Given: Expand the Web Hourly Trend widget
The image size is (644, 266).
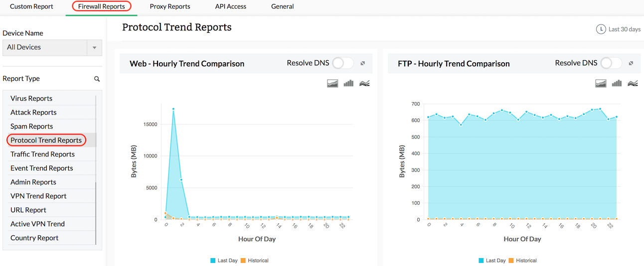Looking at the screenshot, I should 363,63.
